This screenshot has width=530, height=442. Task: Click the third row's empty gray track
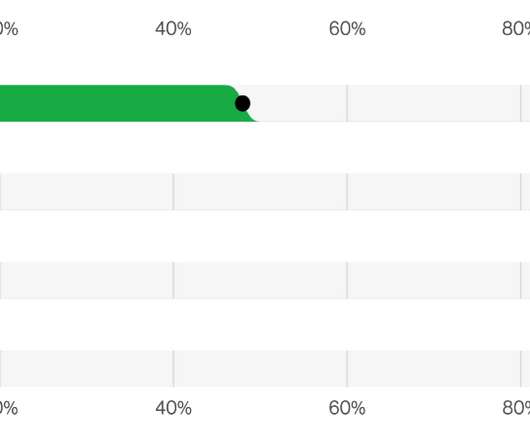(265, 280)
